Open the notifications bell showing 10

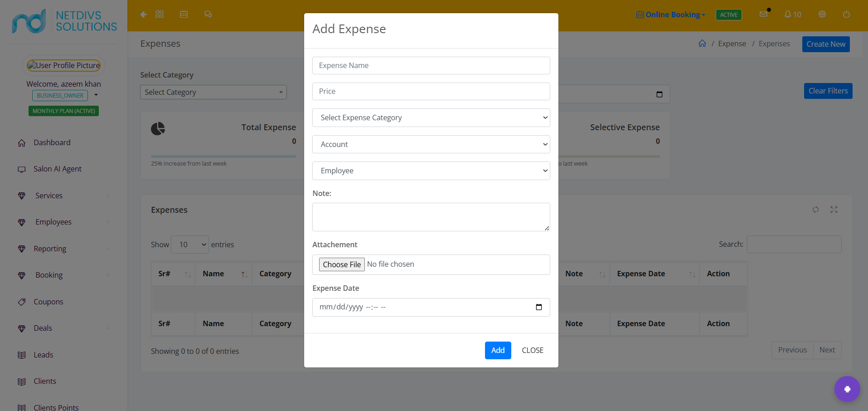pos(793,15)
